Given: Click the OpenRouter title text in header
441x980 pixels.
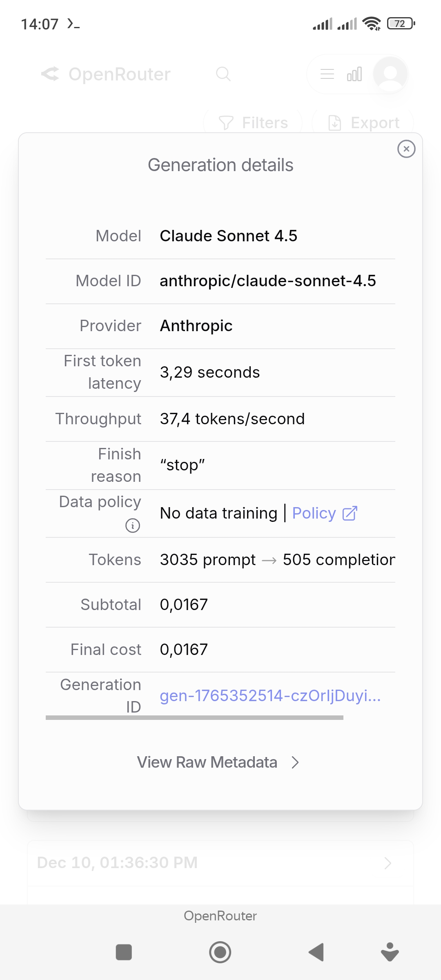Looking at the screenshot, I should coord(119,74).
